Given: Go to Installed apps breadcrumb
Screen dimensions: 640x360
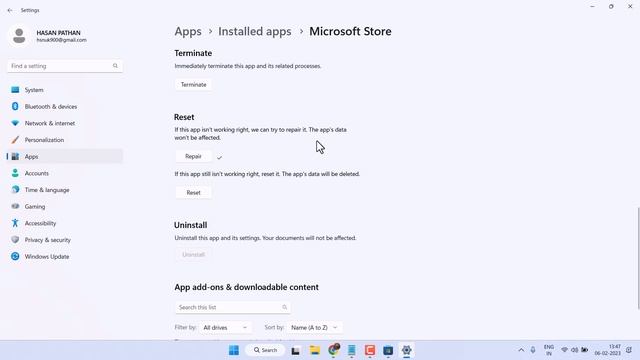Looking at the screenshot, I should (255, 31).
